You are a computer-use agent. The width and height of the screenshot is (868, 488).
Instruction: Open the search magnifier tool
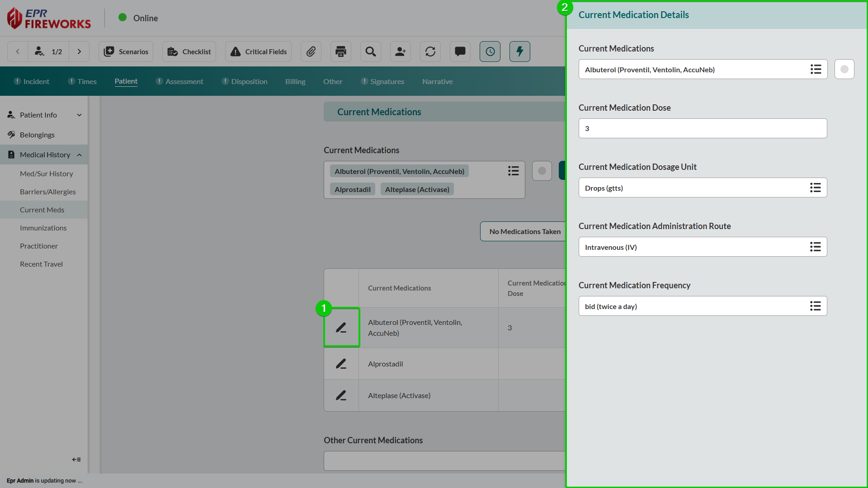(x=371, y=52)
